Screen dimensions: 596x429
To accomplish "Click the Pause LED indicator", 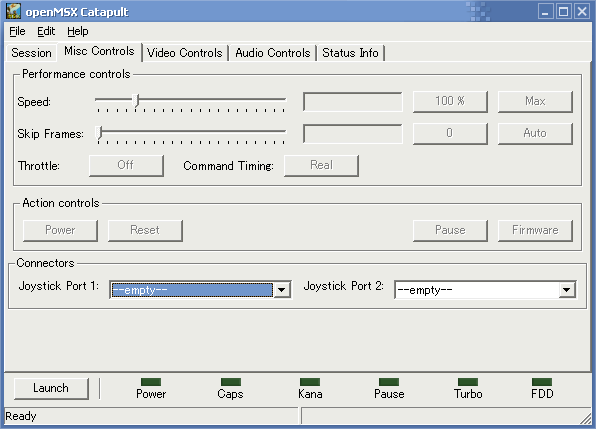I will (389, 382).
